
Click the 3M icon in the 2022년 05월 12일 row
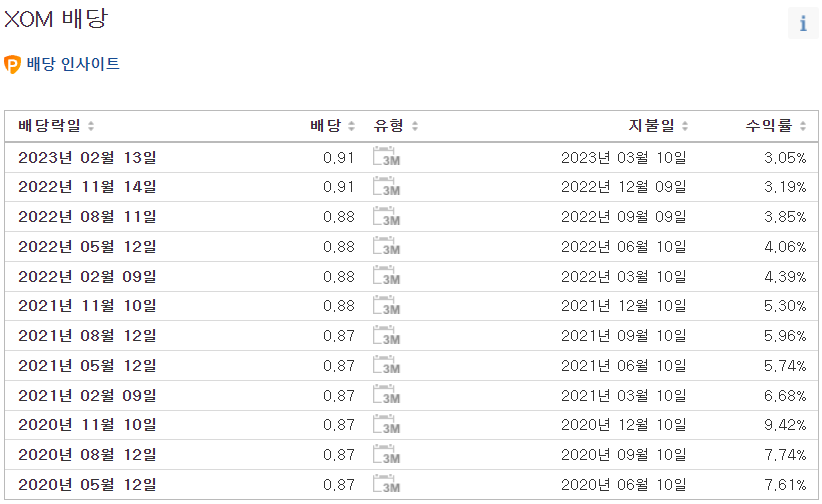pyautogui.click(x=386, y=246)
